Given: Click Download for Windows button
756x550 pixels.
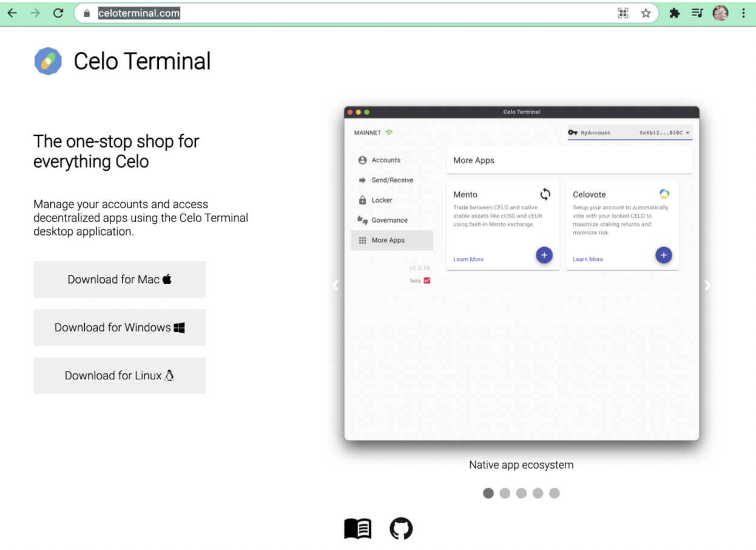Looking at the screenshot, I should point(120,327).
